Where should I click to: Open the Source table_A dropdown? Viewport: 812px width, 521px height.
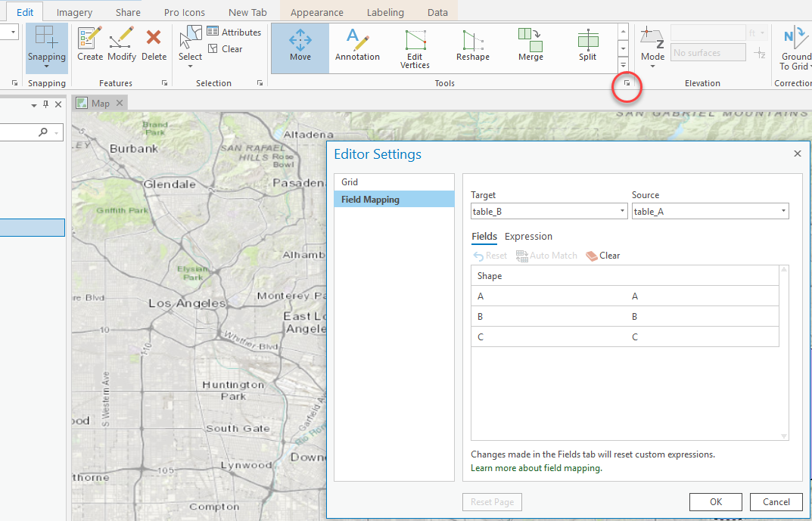(710, 212)
